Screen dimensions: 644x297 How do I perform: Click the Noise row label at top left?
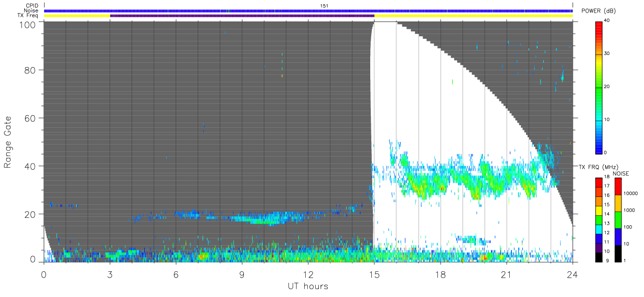(31, 10)
